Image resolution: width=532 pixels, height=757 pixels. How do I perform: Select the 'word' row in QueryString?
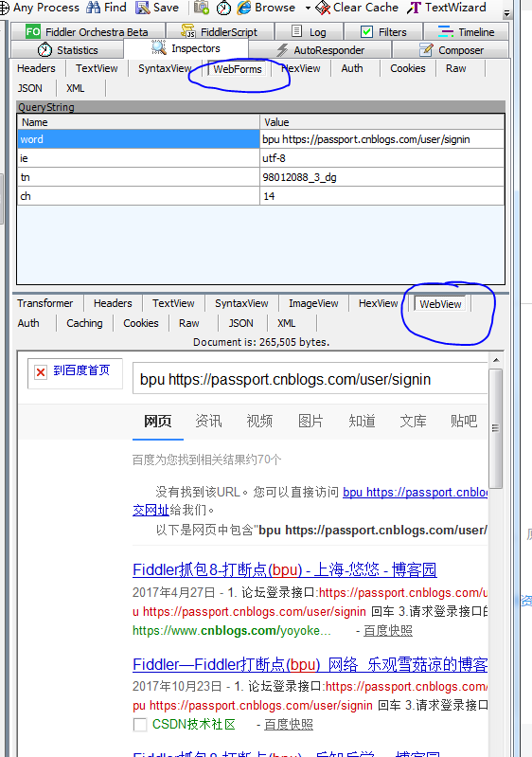tap(261, 139)
